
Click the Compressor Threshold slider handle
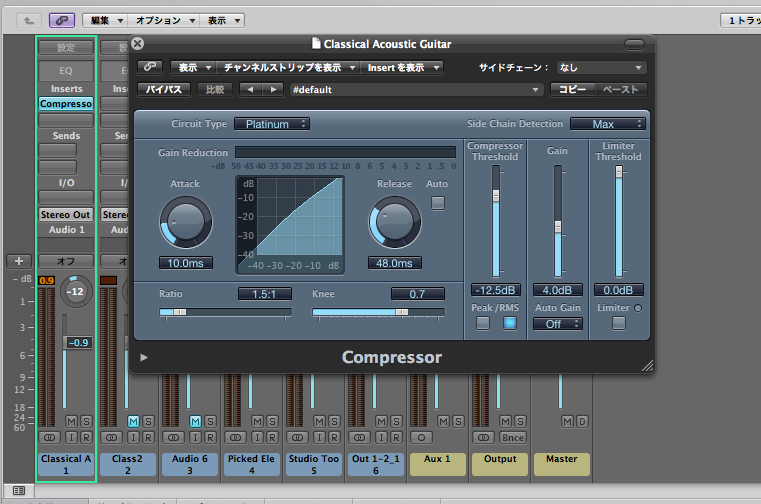pyautogui.click(x=496, y=196)
